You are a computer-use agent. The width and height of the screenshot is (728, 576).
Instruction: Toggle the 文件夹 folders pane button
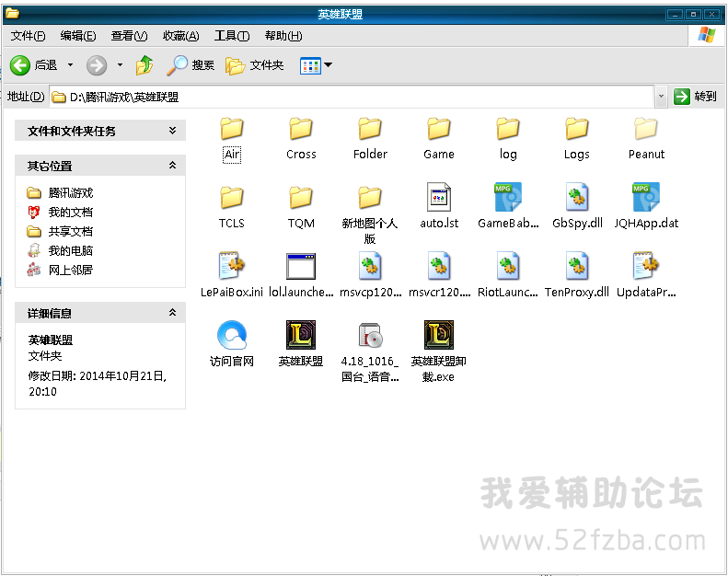pyautogui.click(x=254, y=65)
